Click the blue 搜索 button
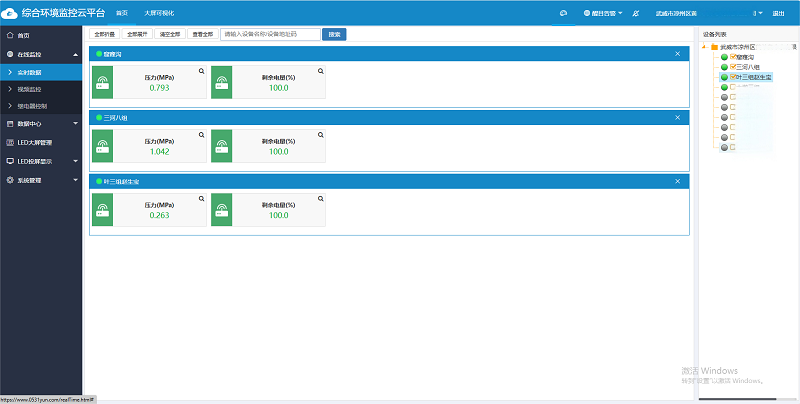This screenshot has width=800, height=404. click(335, 33)
